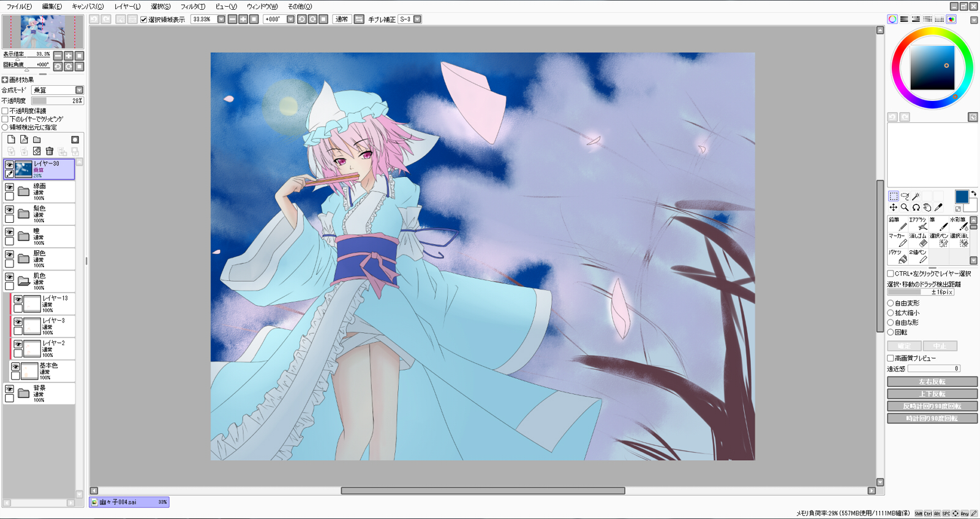980x519 pixels.
Task: Choose the 筆 brush tool
Action: 938,223
